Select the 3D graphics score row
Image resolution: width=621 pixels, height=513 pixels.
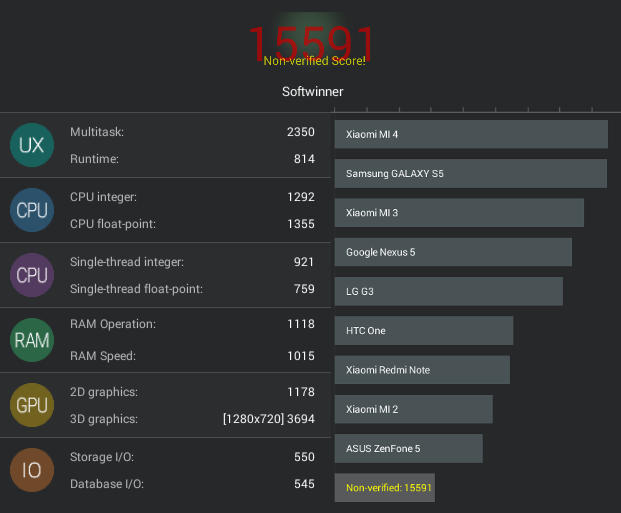point(192,419)
